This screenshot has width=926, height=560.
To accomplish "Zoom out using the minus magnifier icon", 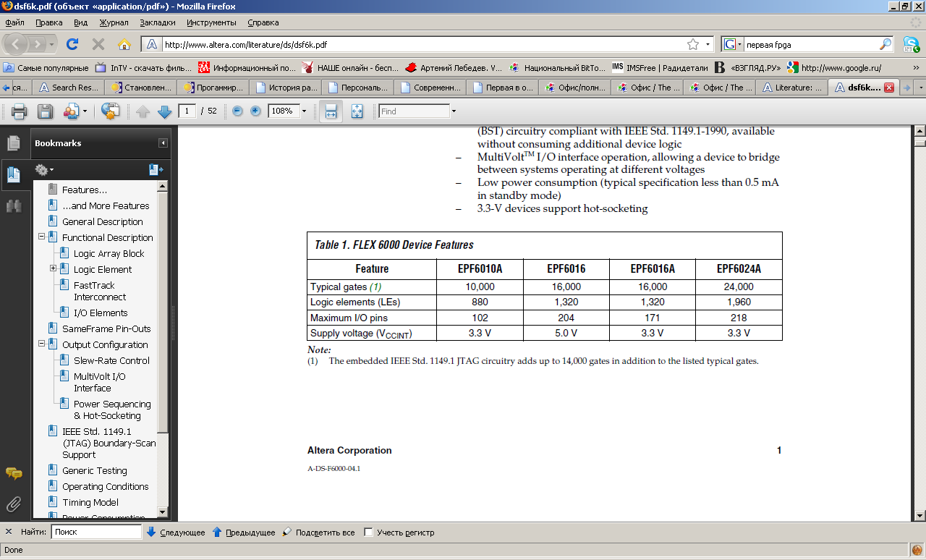I will tap(237, 111).
